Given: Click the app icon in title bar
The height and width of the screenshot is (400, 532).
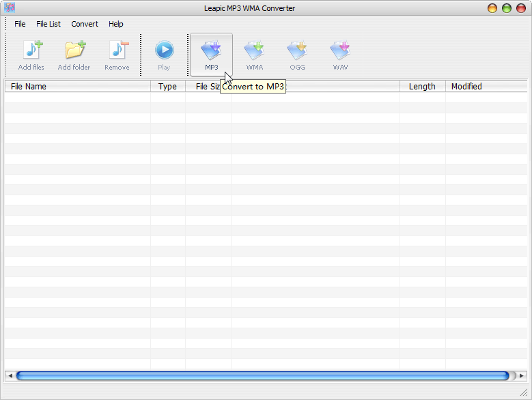Looking at the screenshot, I should pos(10,8).
